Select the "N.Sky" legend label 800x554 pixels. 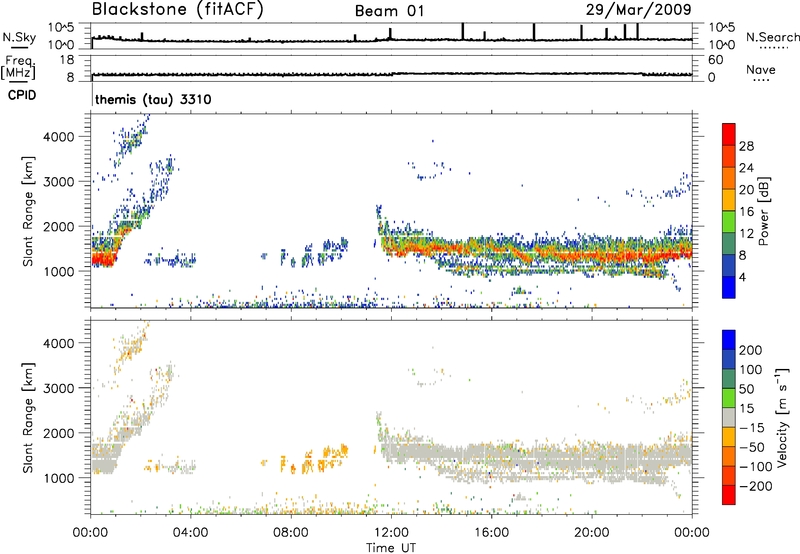click(x=19, y=37)
